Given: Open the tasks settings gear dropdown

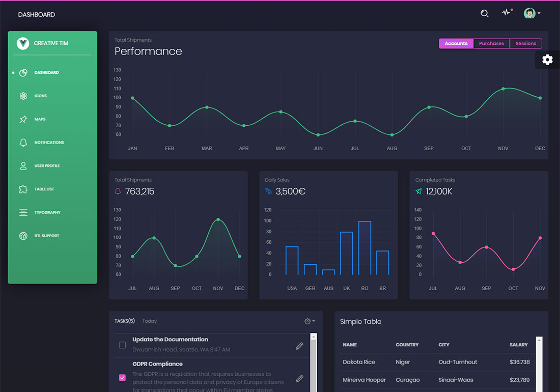Looking at the screenshot, I should pyautogui.click(x=309, y=321).
